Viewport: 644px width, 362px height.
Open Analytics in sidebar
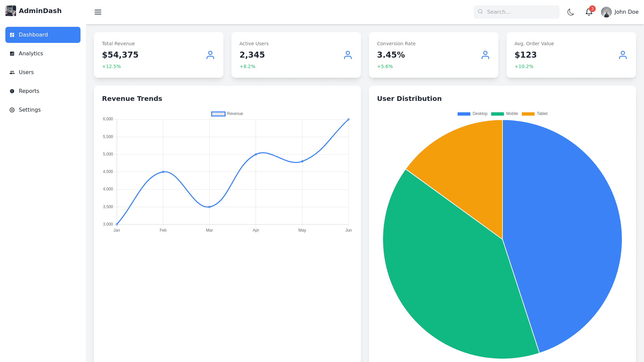click(31, 54)
